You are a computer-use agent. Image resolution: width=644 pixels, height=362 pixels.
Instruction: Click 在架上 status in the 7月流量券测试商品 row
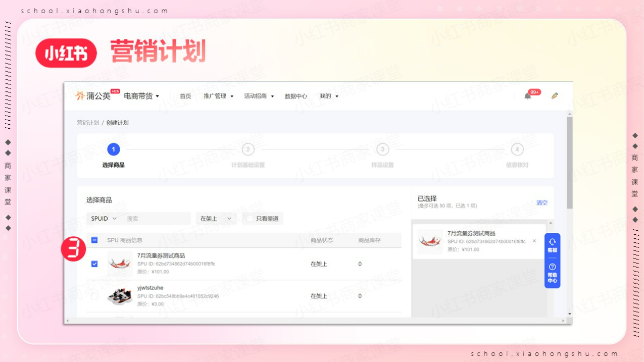pos(319,264)
